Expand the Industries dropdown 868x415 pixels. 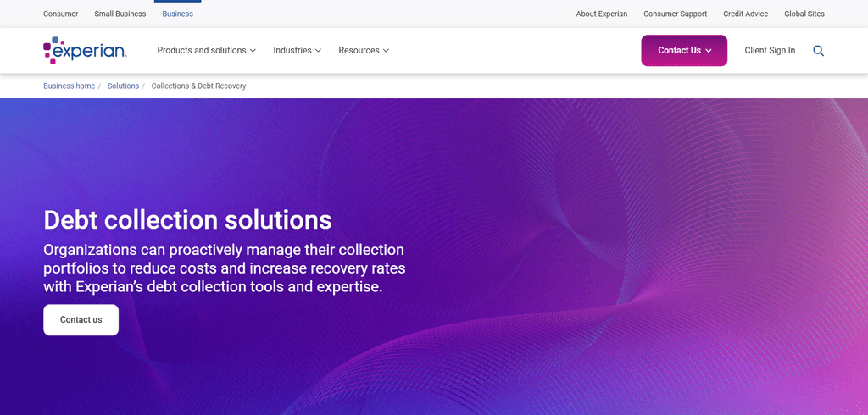pyautogui.click(x=298, y=50)
